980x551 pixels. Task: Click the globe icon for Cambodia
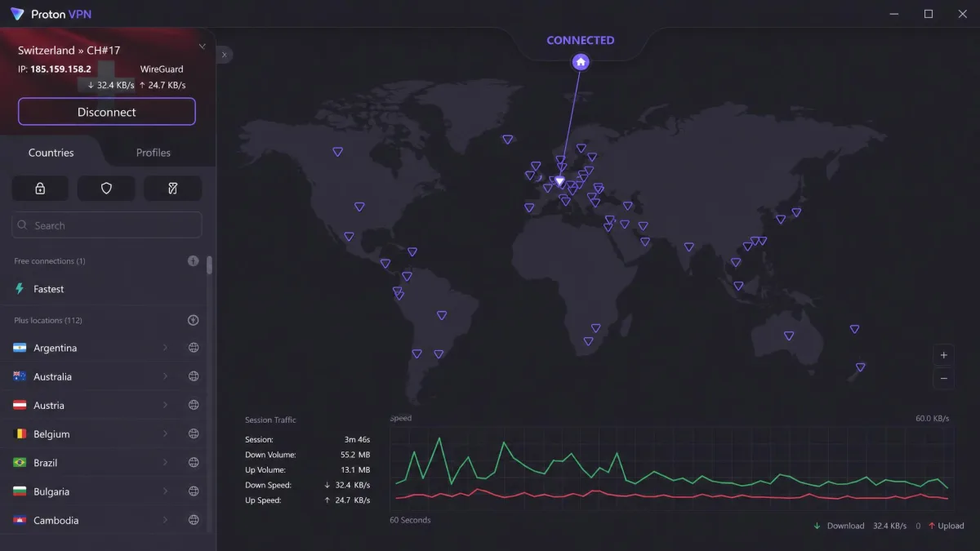point(194,520)
